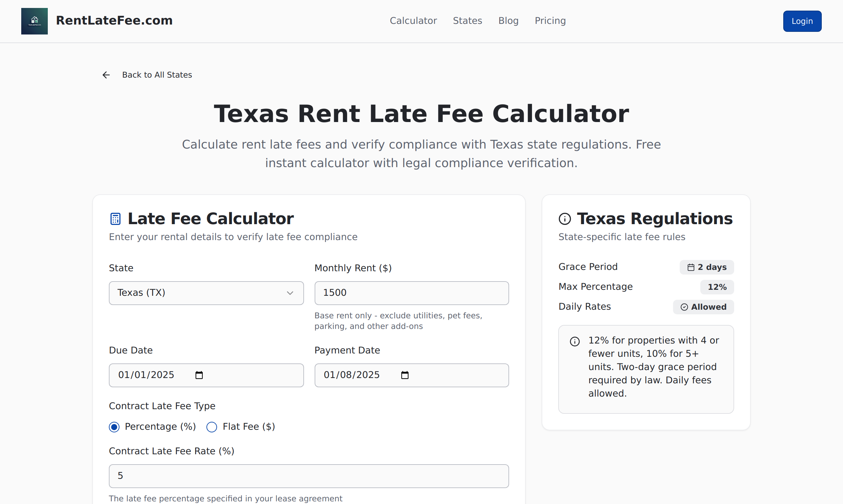Select the Percentage (%) fee type
The image size is (843, 504).
coord(114,427)
